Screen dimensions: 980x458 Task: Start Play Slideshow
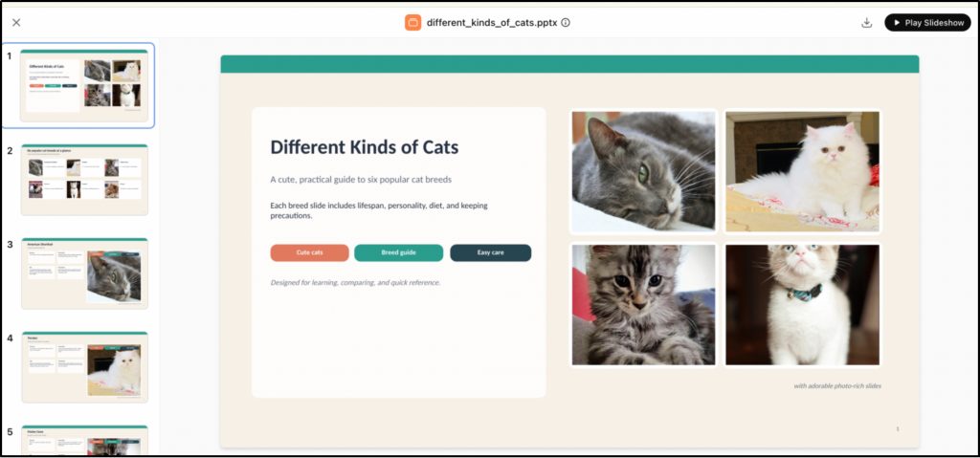pos(927,23)
